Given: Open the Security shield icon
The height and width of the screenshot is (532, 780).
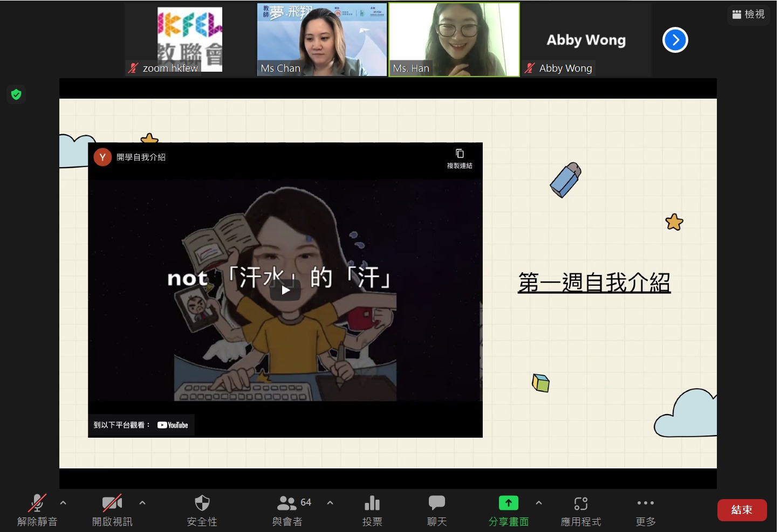Looking at the screenshot, I should [202, 503].
